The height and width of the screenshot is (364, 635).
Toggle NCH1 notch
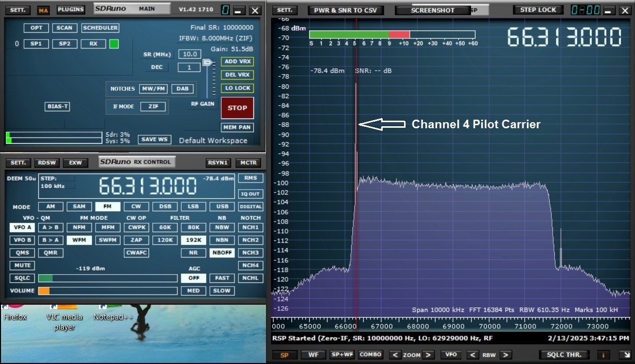tap(251, 227)
